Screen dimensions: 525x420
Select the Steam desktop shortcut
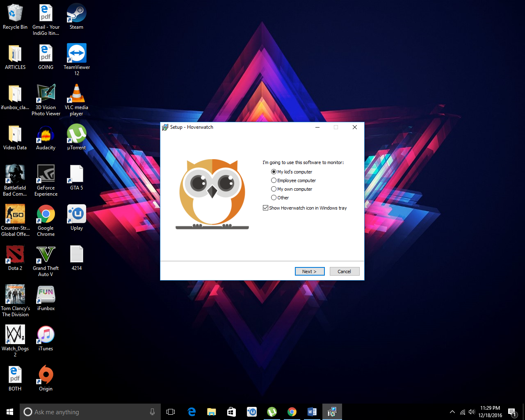pyautogui.click(x=76, y=17)
